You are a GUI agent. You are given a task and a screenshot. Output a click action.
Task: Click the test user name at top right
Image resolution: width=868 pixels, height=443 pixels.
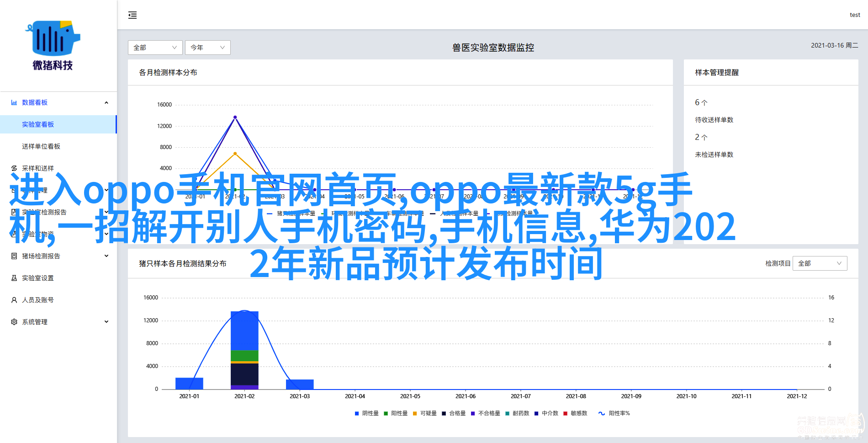point(855,15)
